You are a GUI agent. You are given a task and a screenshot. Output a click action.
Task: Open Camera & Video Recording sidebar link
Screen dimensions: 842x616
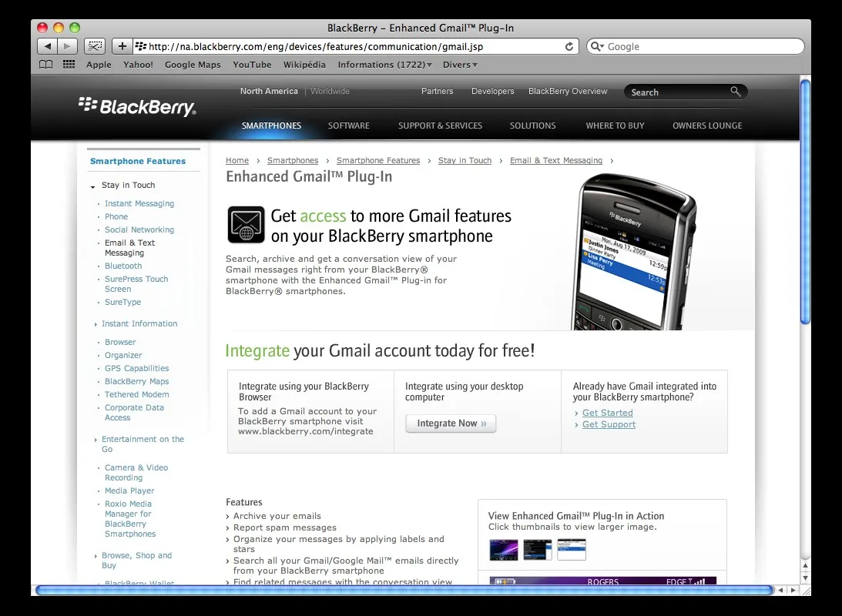point(136,473)
